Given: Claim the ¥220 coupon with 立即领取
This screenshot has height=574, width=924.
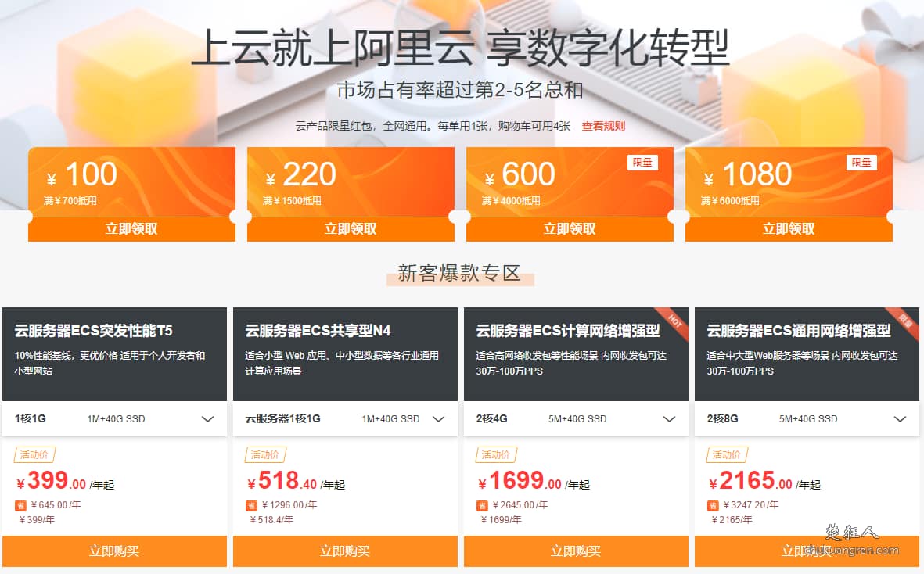Looking at the screenshot, I should point(351,229).
